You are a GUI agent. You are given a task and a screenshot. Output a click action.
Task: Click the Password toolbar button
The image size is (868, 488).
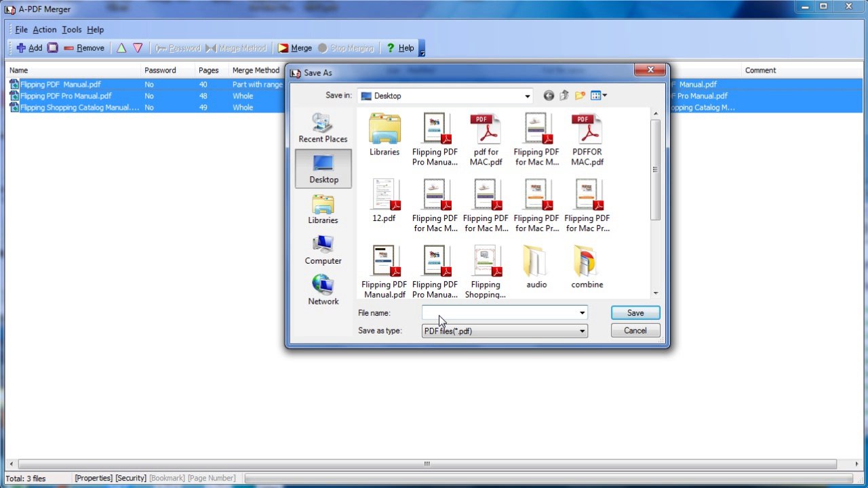point(178,48)
